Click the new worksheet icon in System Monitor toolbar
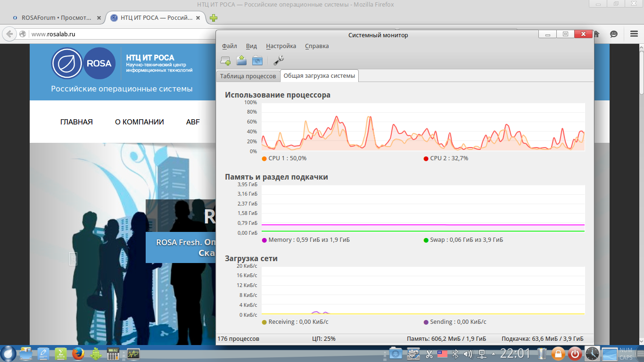 (x=225, y=60)
